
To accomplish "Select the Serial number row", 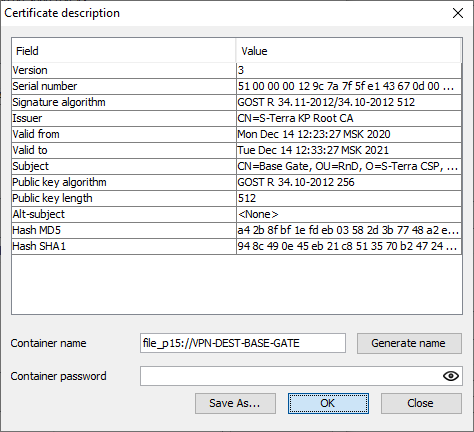I will [x=237, y=86].
